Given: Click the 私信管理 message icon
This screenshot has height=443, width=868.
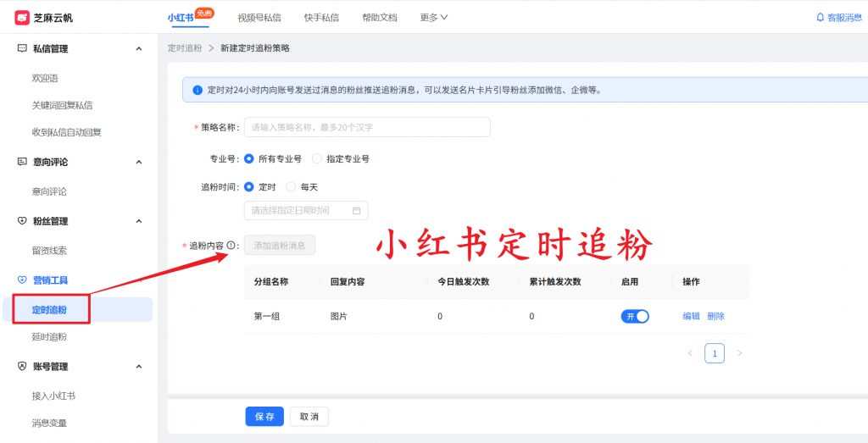Looking at the screenshot, I should click(22, 48).
